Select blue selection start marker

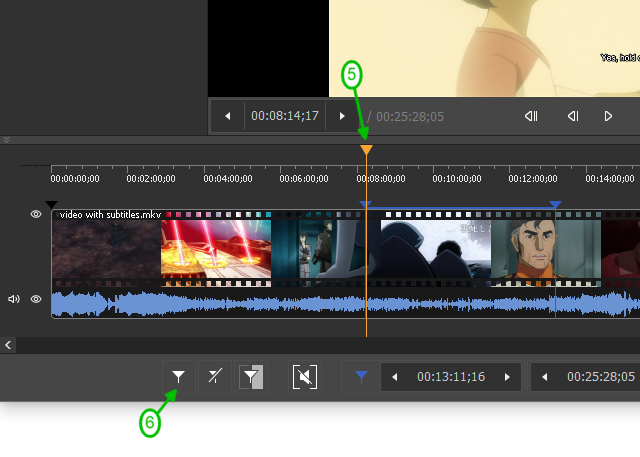[365, 204]
